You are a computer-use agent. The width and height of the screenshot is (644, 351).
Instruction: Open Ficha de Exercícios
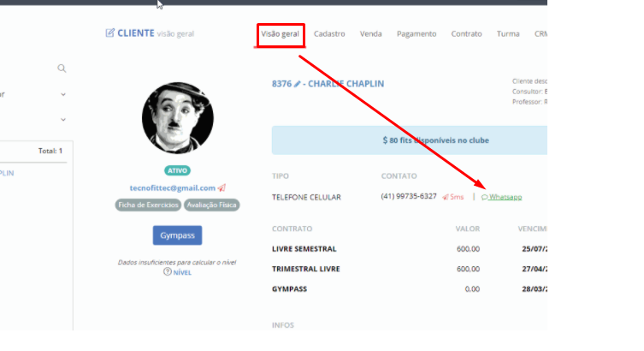(x=148, y=205)
